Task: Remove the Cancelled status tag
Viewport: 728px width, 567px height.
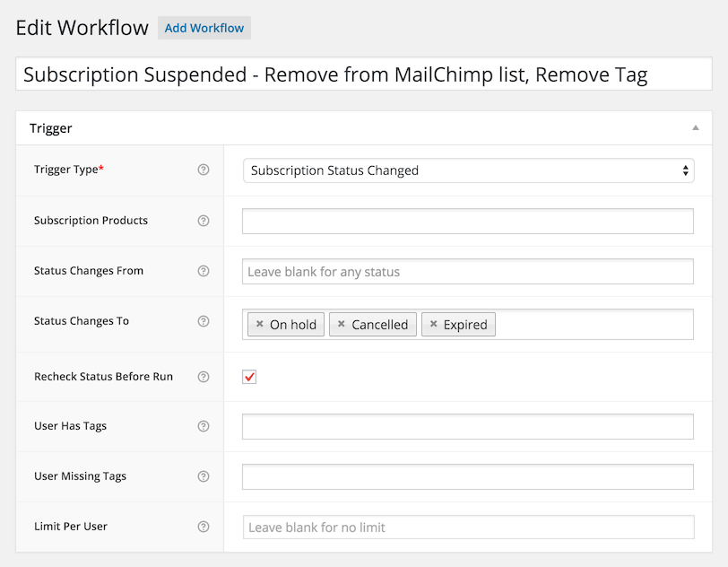Action: [x=341, y=325]
